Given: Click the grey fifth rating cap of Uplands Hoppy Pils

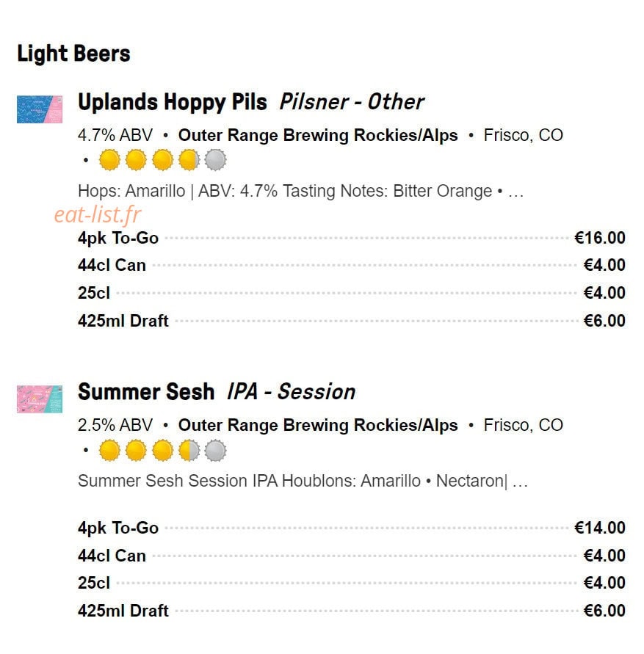Looking at the screenshot, I should (216, 160).
